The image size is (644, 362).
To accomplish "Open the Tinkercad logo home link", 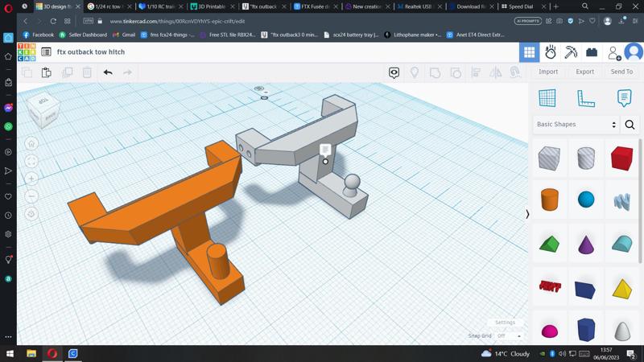I will pos(27,52).
